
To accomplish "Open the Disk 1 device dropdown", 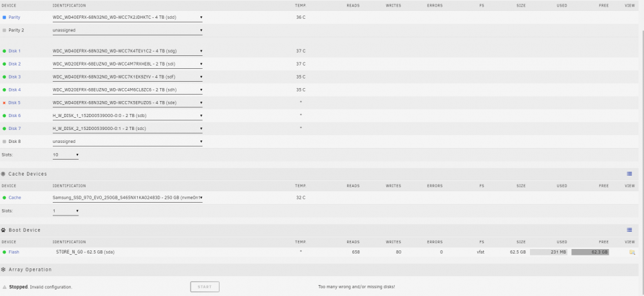I will (x=128, y=51).
